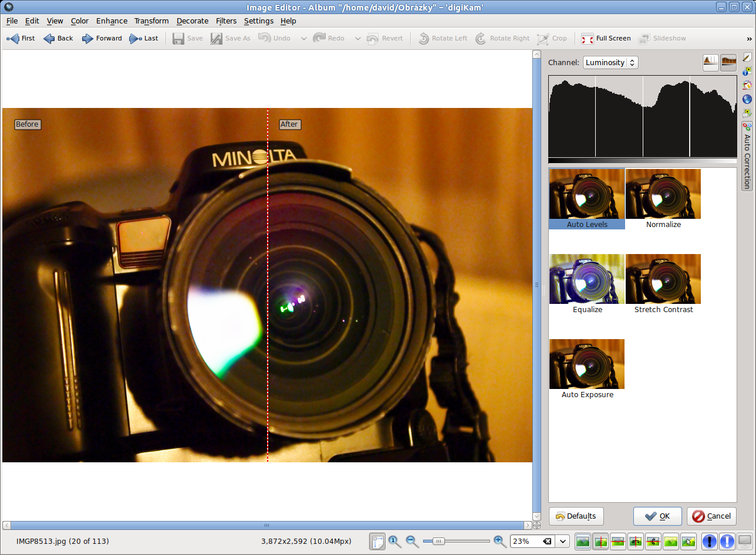Click the Forward navigation button
This screenshot has width=756, height=555.
(102, 38)
